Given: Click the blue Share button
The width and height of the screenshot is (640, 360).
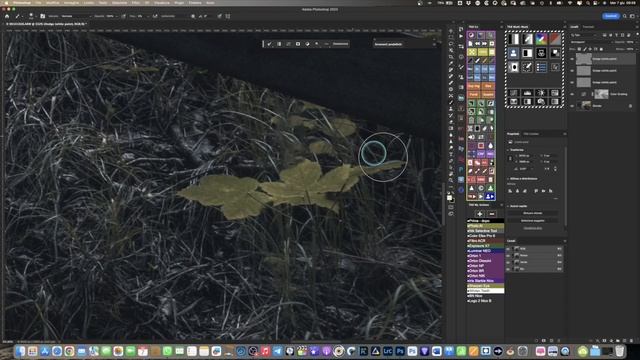Looking at the screenshot, I should point(611,16).
